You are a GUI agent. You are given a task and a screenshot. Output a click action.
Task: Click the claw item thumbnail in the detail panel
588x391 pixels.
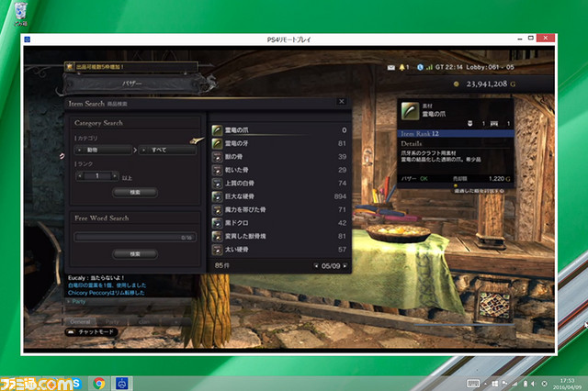[410, 110]
